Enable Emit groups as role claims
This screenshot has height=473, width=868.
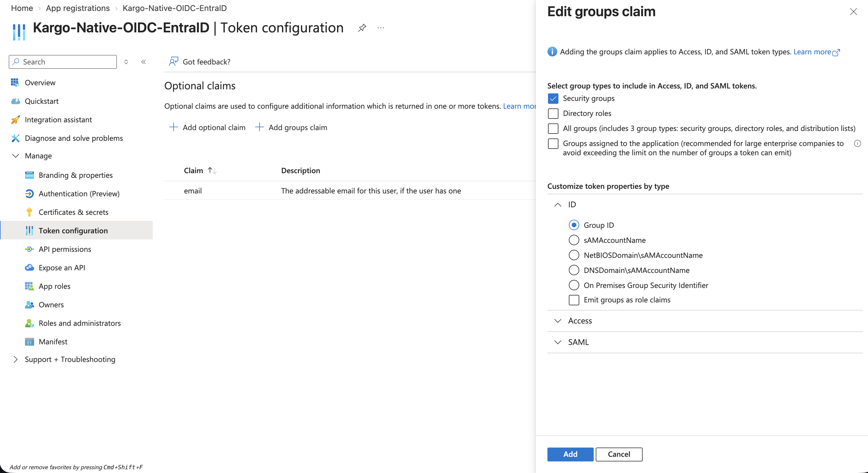click(x=574, y=300)
